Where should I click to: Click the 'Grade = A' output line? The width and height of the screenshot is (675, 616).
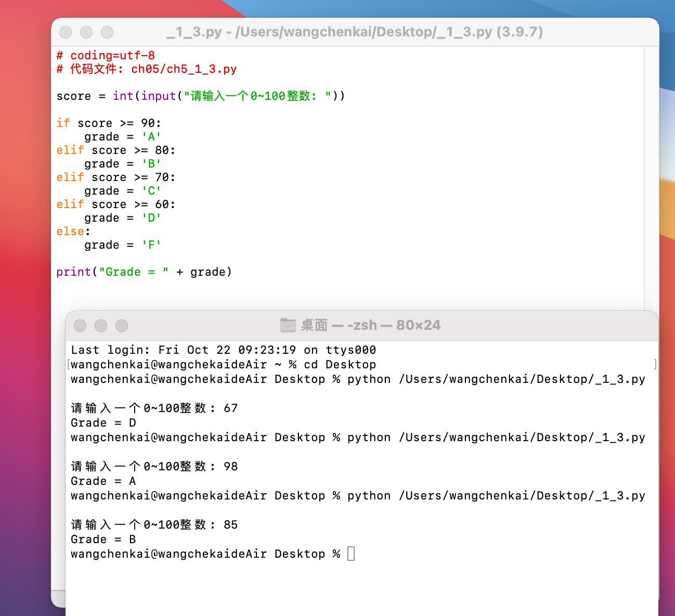[x=103, y=481]
